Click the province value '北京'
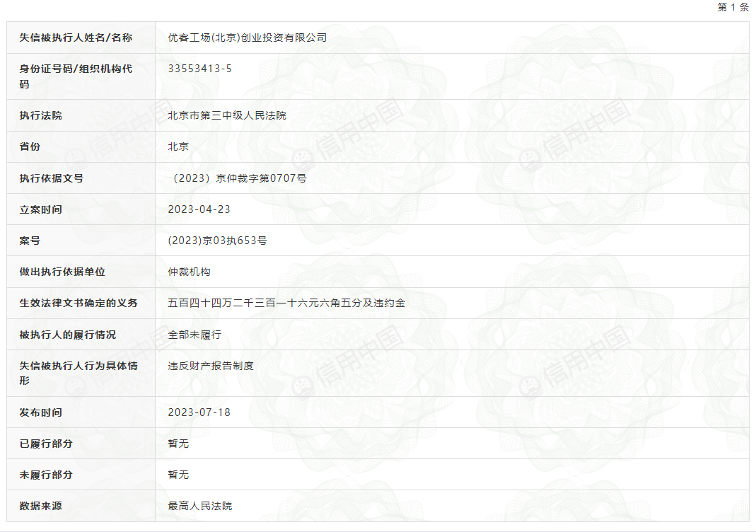This screenshot has width=756, height=532. [x=178, y=146]
